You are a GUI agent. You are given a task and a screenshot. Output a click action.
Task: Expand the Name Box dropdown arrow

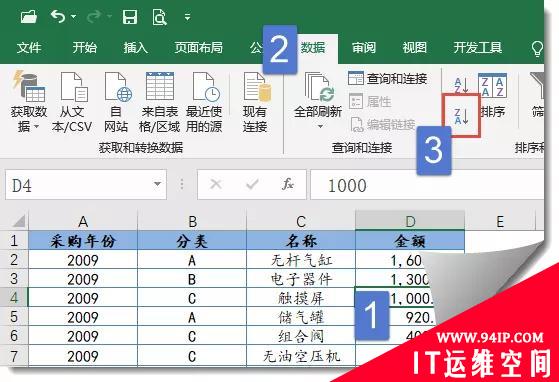coord(157,184)
